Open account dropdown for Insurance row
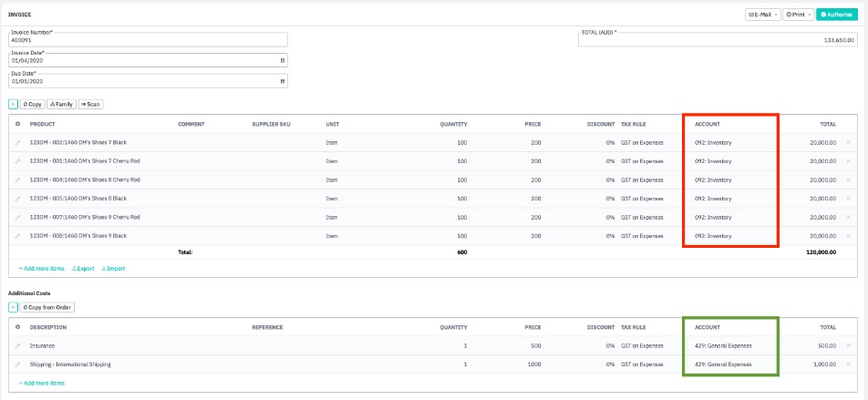The height and width of the screenshot is (400, 868). [x=729, y=346]
